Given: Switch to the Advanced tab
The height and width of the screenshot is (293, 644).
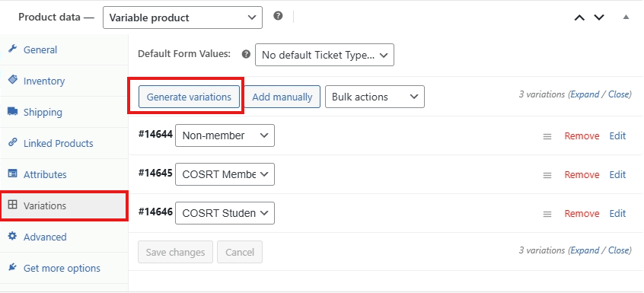Looking at the screenshot, I should (64, 237).
